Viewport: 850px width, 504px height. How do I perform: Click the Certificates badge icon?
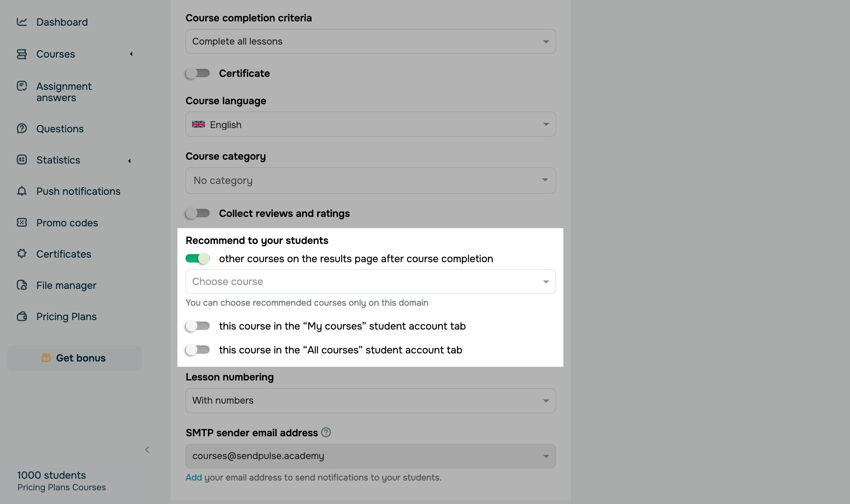(x=22, y=253)
